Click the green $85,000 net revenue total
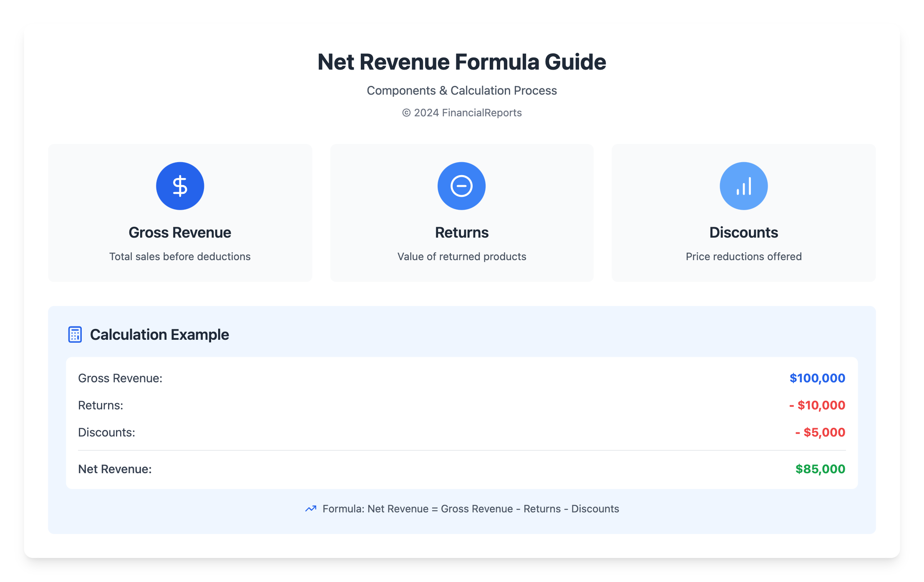 tap(820, 469)
